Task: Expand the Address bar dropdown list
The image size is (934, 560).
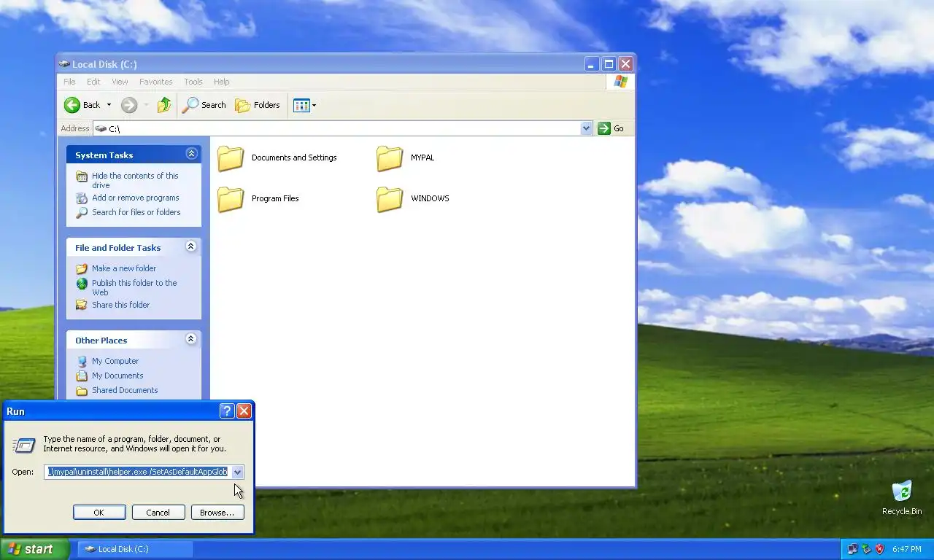Action: [x=586, y=128]
